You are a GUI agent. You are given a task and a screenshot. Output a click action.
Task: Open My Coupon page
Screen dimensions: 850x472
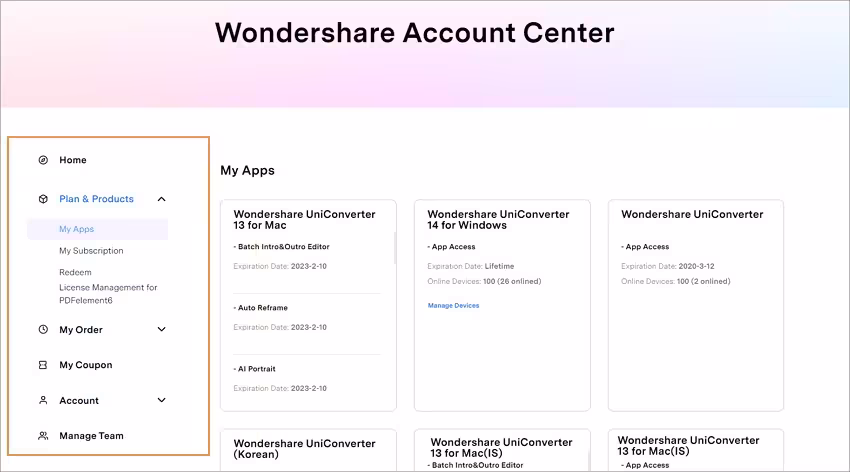(86, 365)
